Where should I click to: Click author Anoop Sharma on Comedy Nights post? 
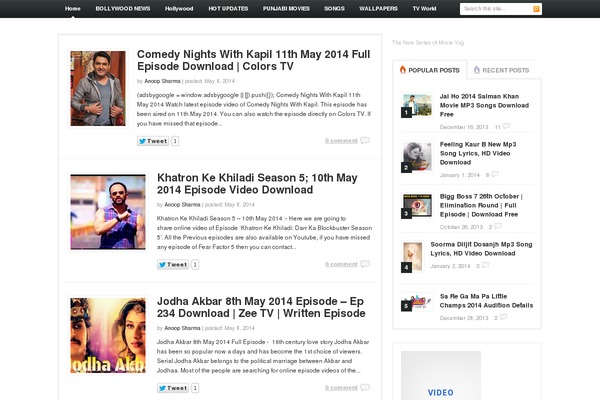[x=162, y=81]
